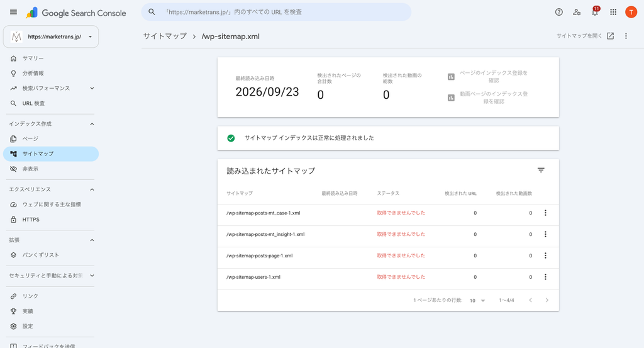This screenshot has width=644, height=348.
Task: Click the search magnifier icon
Action: click(x=152, y=12)
